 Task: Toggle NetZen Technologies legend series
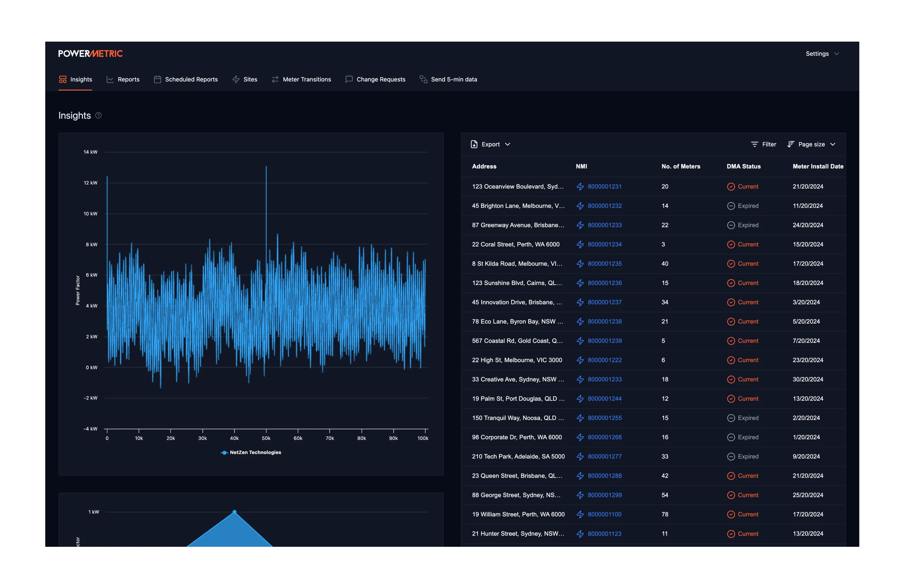point(251,452)
